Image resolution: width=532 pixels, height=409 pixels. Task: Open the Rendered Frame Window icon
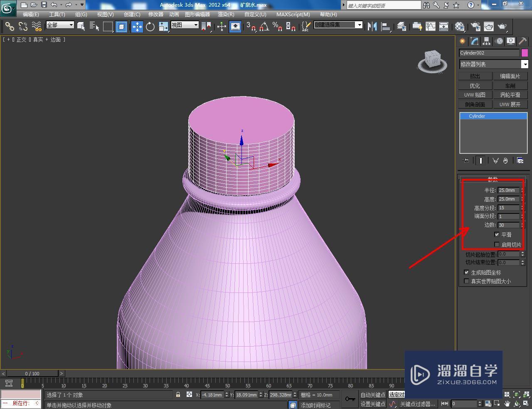(x=488, y=27)
